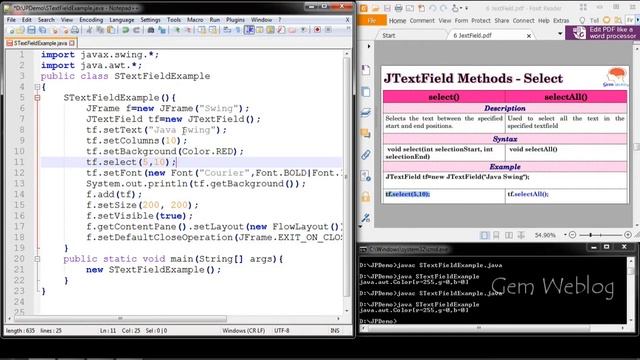Open the Foxit tab list dropdown arrow
Viewport: 640px width, 360px height.
click(560, 34)
